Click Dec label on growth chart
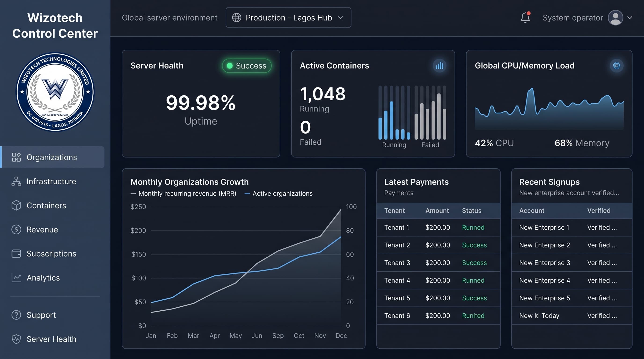Image resolution: width=644 pixels, height=359 pixels. coord(341,336)
